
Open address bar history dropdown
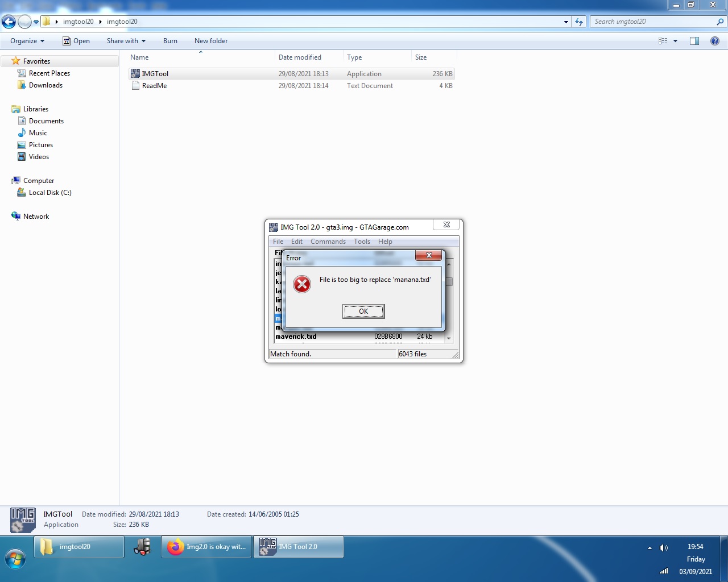(x=566, y=22)
